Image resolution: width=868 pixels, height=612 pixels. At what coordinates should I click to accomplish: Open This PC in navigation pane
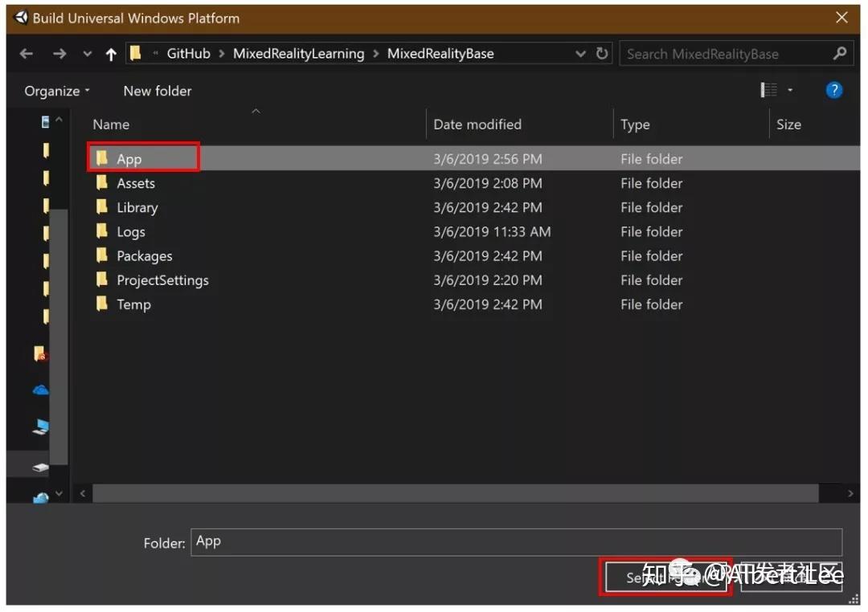[x=40, y=426]
